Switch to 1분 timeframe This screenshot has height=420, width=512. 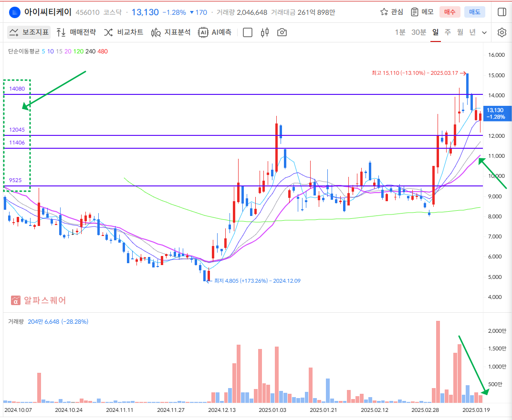400,32
